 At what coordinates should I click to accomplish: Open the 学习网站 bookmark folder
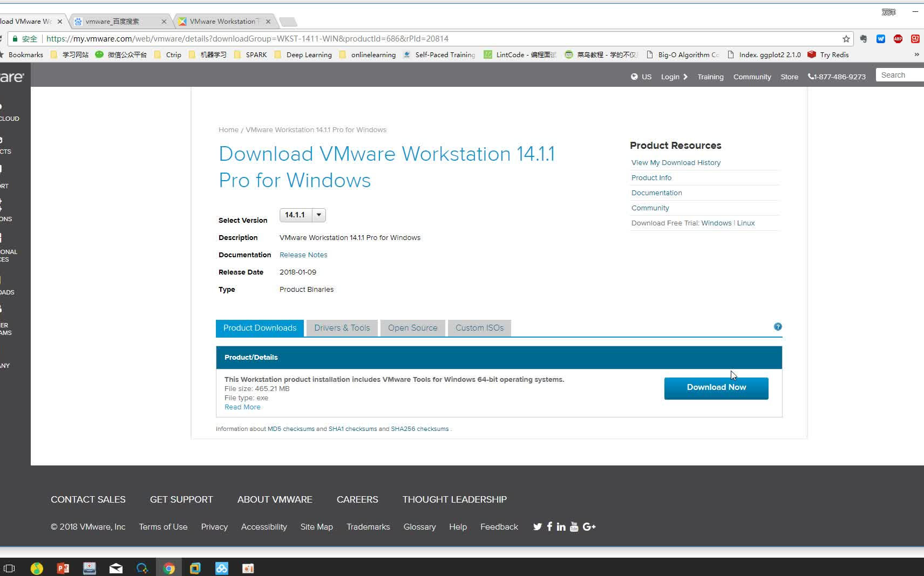69,54
